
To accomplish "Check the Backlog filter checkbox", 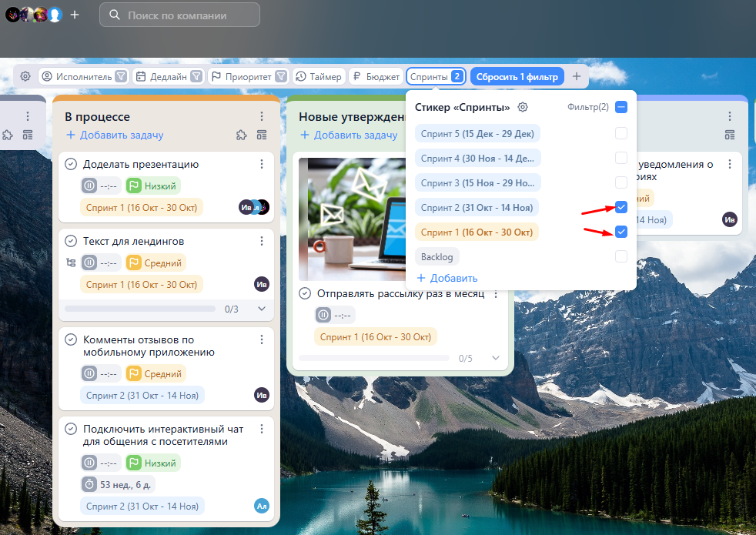I will (x=621, y=256).
